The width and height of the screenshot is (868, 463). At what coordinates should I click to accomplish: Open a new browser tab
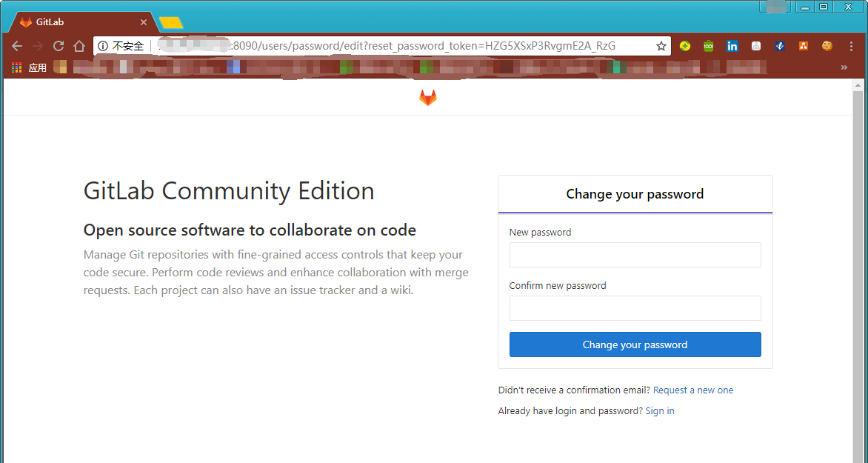click(171, 23)
